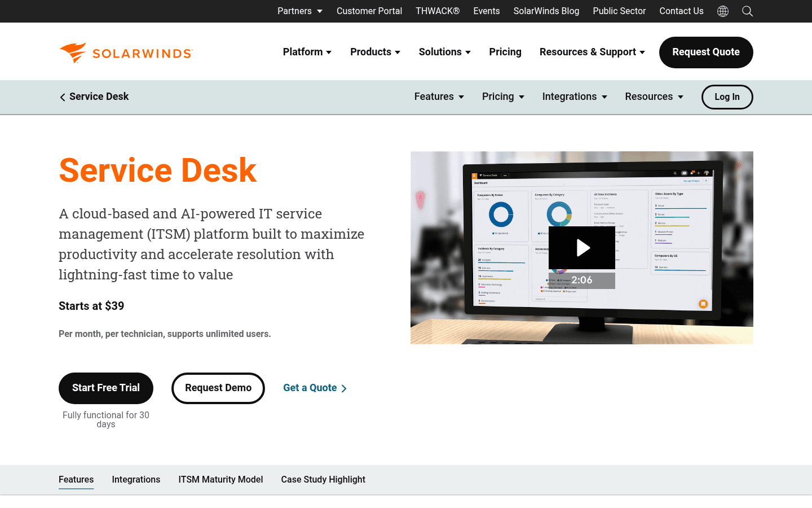Viewport: 812px width, 508px height.
Task: Open the Contact Us page
Action: 681,11
